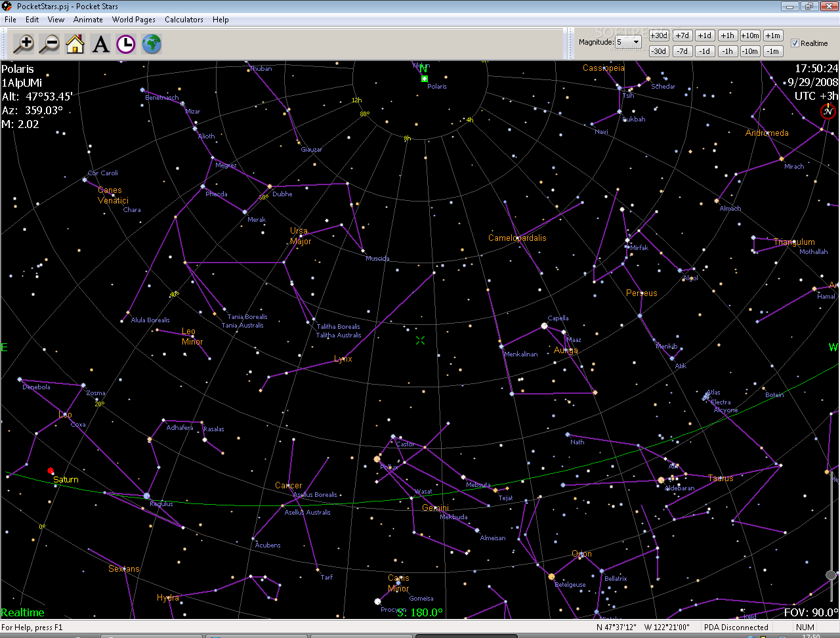Click the zoom out magnifier icon

[49, 44]
